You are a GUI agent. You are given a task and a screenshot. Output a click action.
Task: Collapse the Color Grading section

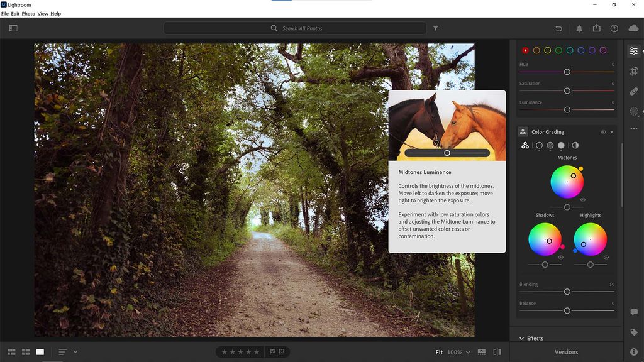point(612,132)
